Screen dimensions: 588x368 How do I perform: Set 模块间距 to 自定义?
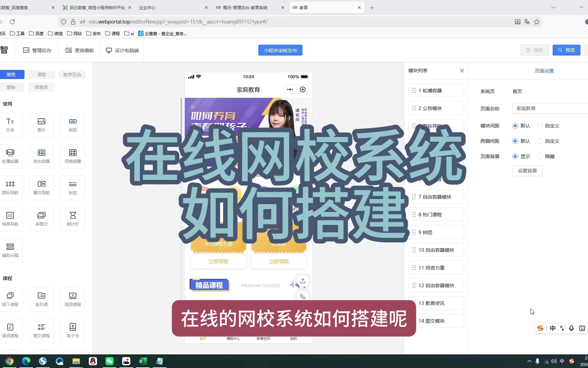540,126
